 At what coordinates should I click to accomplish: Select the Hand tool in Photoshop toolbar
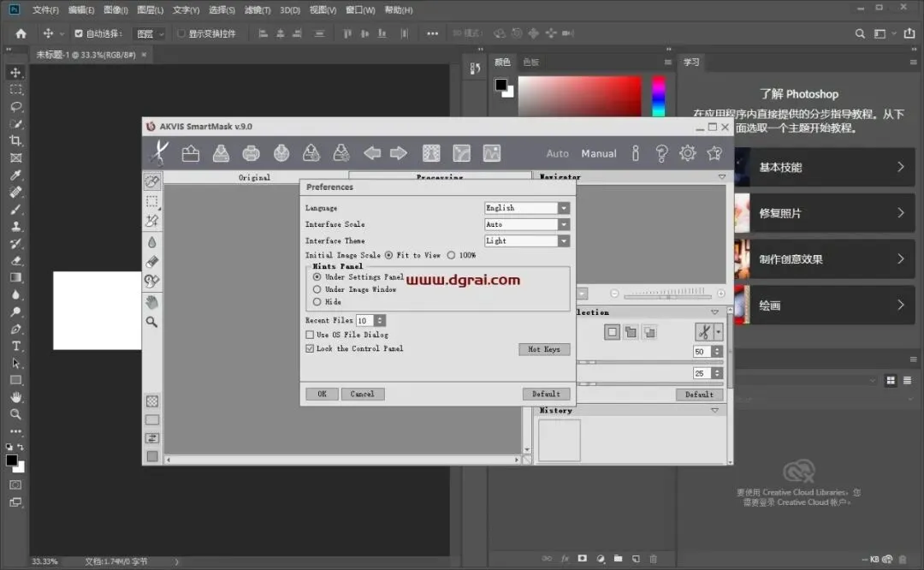16,397
